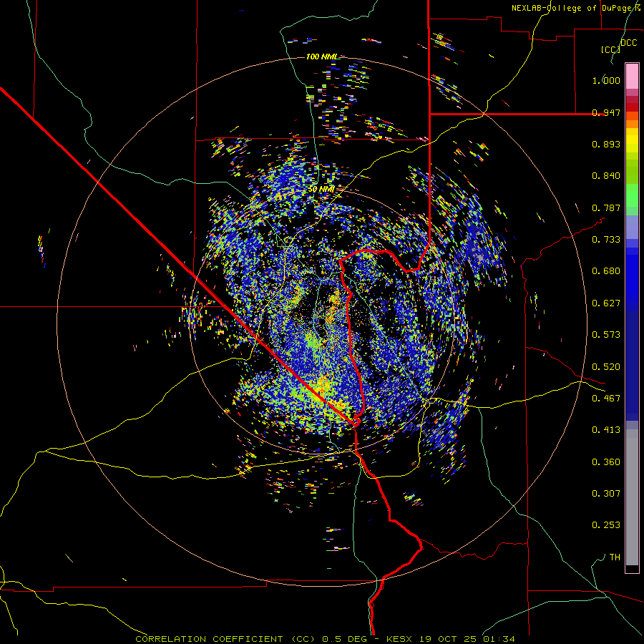Select the 0.413 scale value

606,430
